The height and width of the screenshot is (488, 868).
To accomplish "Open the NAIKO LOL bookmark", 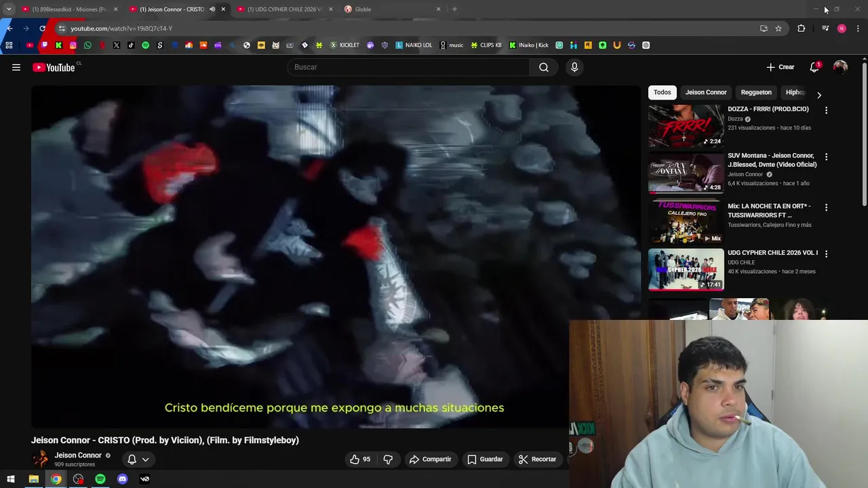I will pyautogui.click(x=414, y=45).
